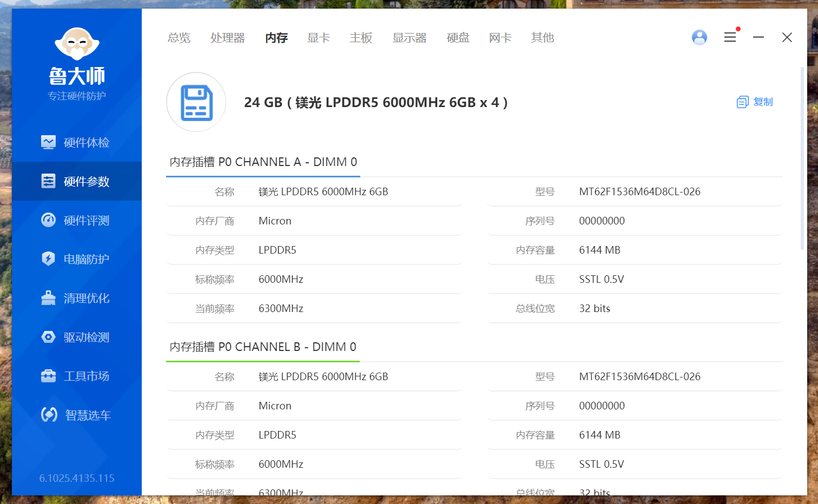
Task: Click Channel A model MT62F1536M64D8CL-026
Action: tap(639, 191)
